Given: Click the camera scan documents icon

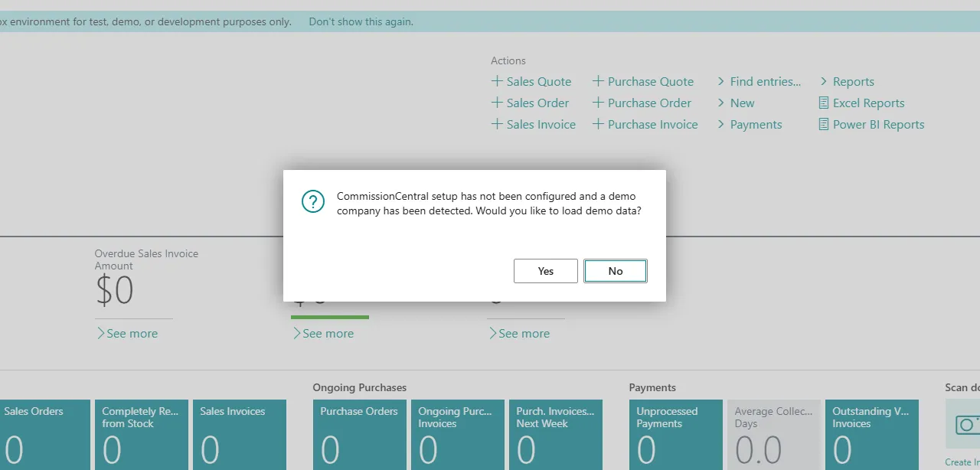Looking at the screenshot, I should point(966,424).
